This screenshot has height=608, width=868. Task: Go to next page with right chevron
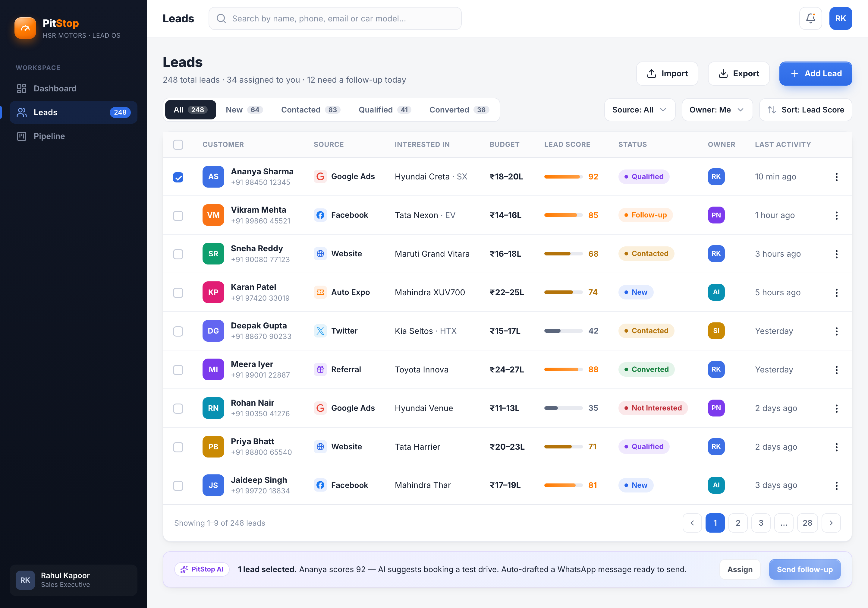831,523
